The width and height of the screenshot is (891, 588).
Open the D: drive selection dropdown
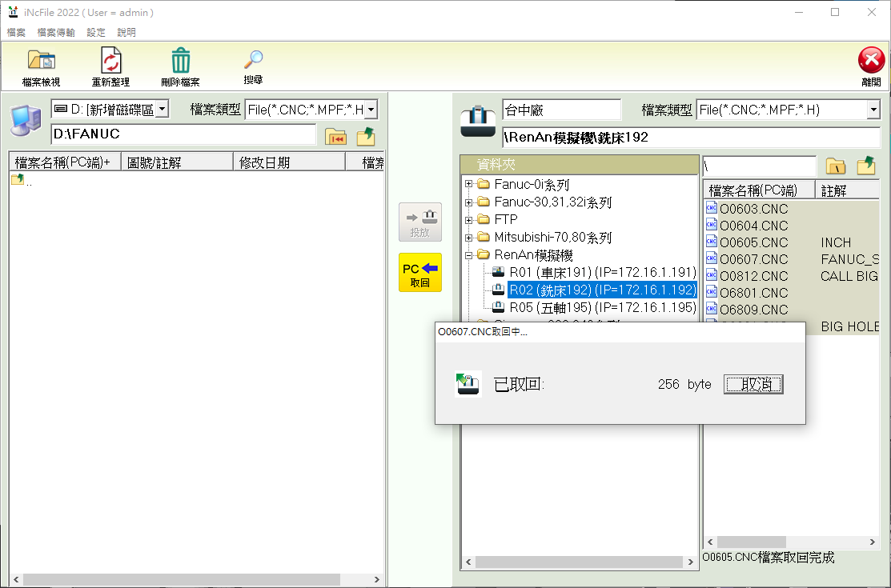pos(163,109)
